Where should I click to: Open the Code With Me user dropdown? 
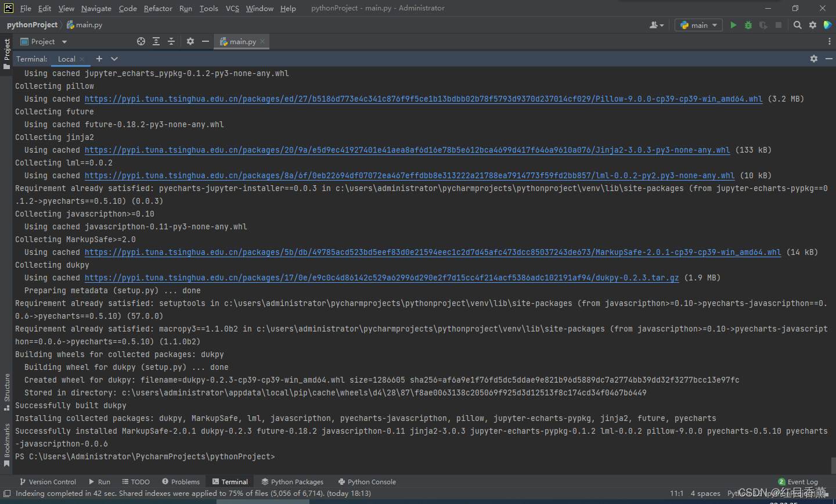pos(657,25)
